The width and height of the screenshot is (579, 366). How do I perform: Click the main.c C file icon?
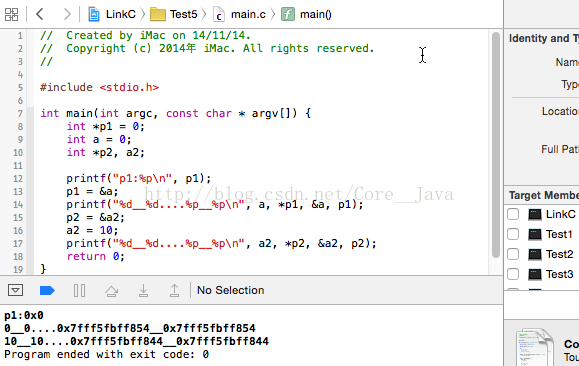[x=219, y=14]
